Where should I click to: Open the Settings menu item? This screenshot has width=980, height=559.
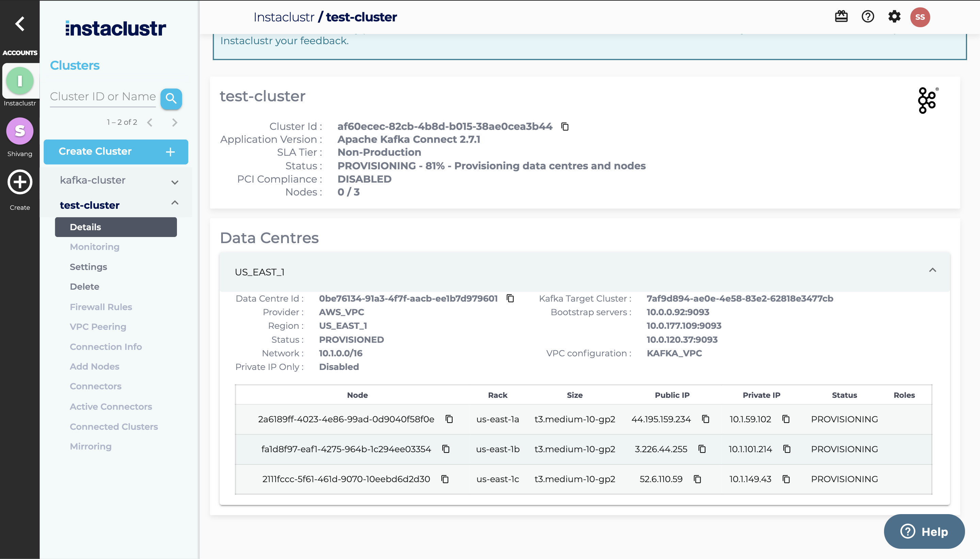point(88,267)
